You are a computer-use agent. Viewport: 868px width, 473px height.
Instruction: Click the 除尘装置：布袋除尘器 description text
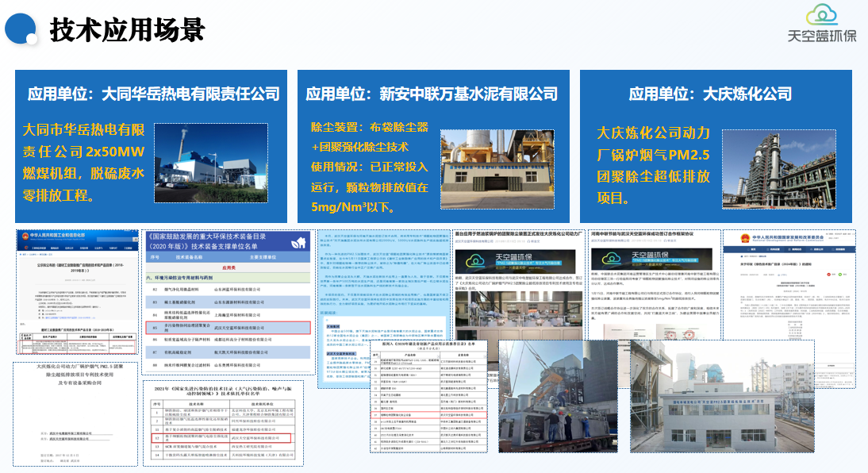pos(369,167)
